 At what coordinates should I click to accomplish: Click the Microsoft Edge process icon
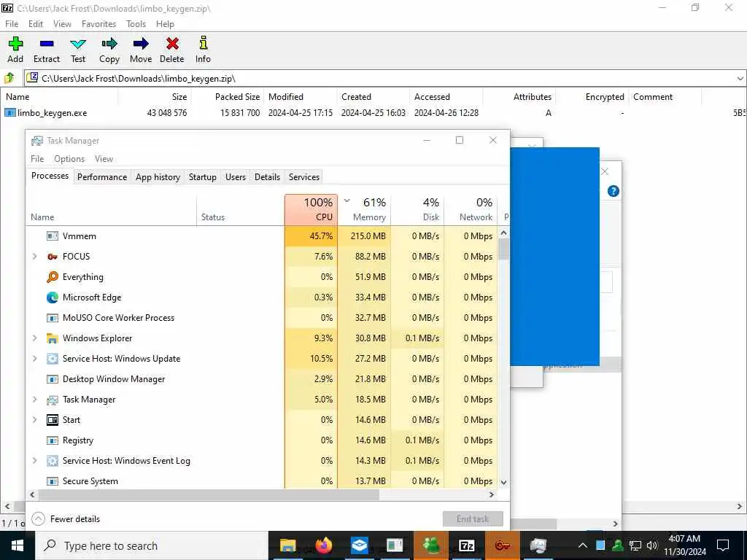coord(53,297)
